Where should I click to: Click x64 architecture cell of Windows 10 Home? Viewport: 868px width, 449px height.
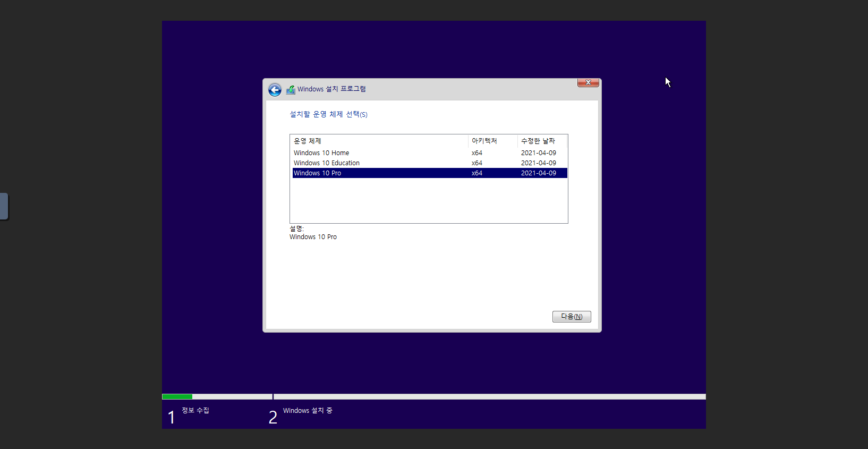click(x=477, y=153)
